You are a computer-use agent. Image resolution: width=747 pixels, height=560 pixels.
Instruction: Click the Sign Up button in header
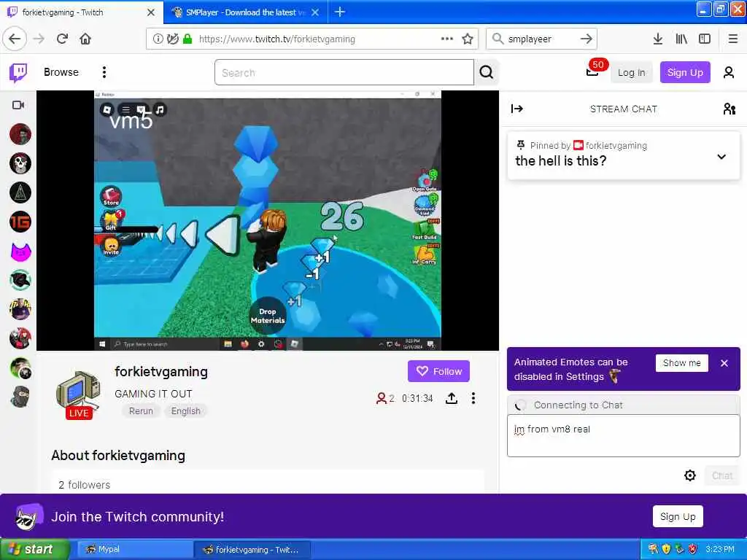[684, 72]
